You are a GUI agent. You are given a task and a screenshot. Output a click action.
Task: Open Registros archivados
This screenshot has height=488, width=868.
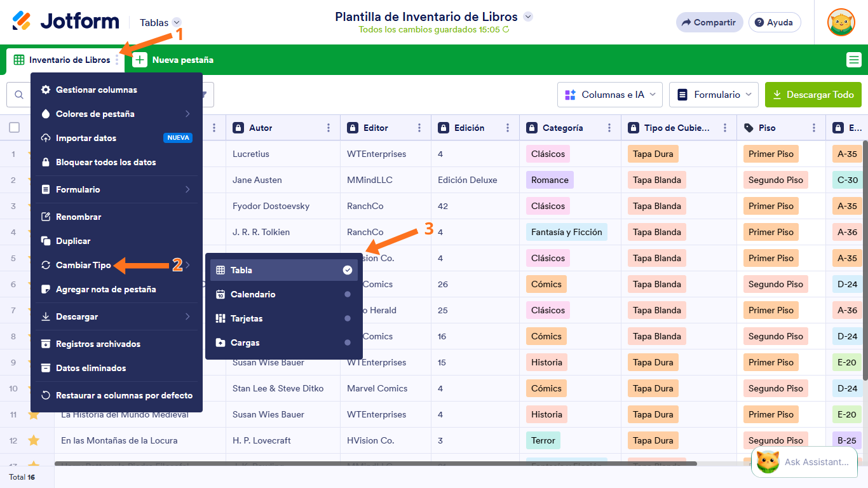tap(116, 344)
